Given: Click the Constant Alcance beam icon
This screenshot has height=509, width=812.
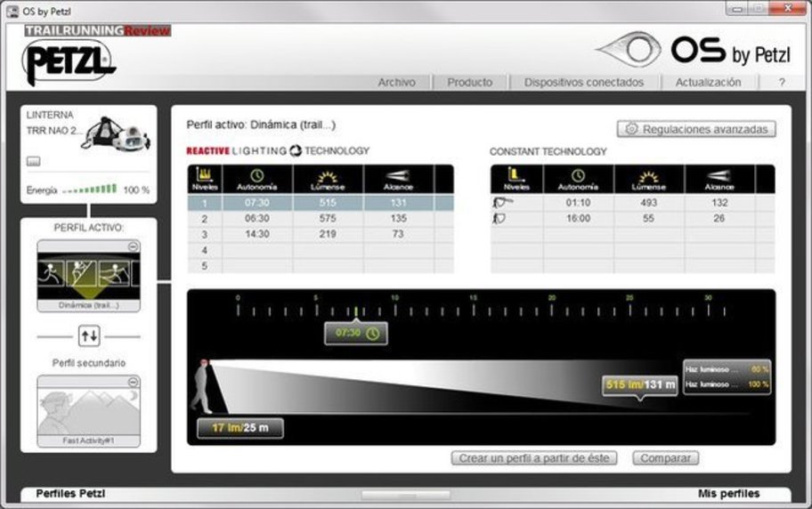Looking at the screenshot, I should click(x=719, y=175).
